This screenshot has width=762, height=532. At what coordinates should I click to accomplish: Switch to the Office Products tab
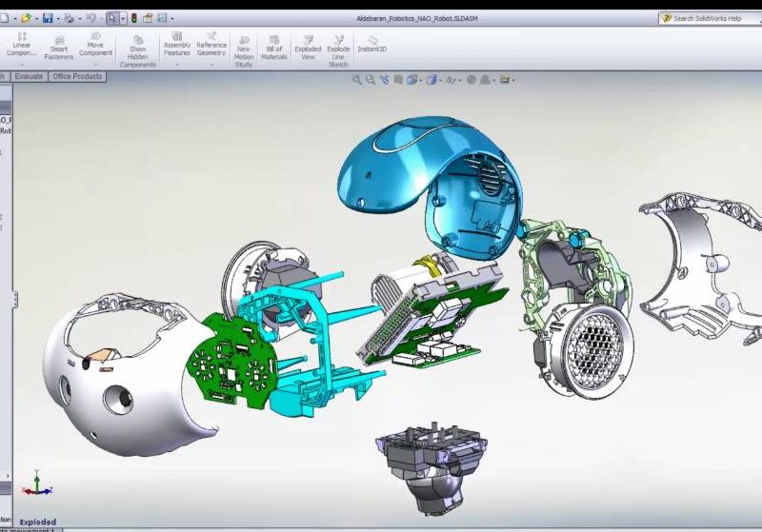(77, 77)
